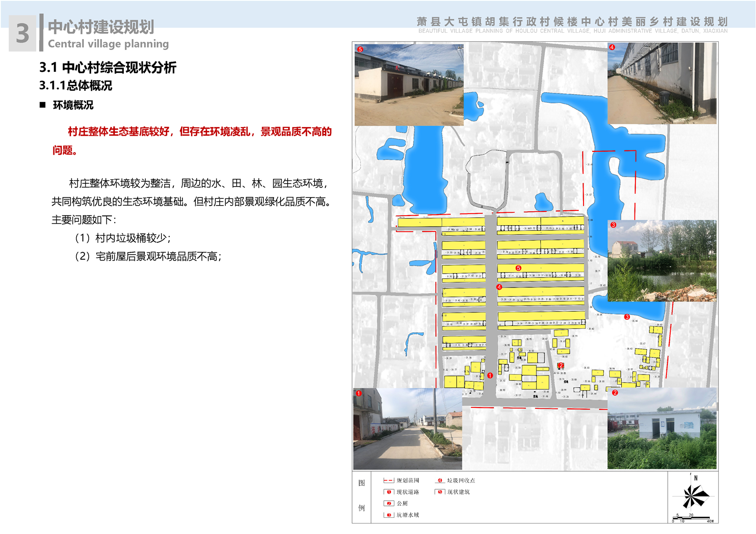Click red marker 3 on the blue pond edge
Screen dimensions: 756x534
click(x=627, y=317)
